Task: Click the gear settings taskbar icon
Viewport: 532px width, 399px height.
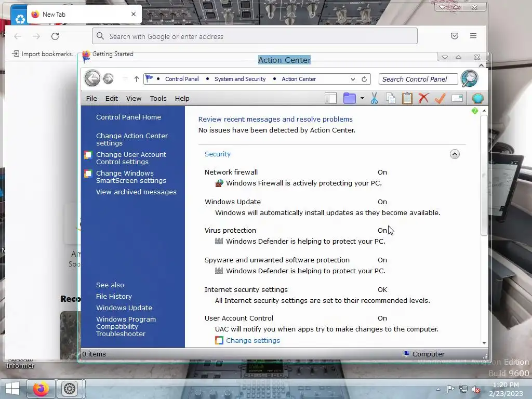Action: click(70, 389)
